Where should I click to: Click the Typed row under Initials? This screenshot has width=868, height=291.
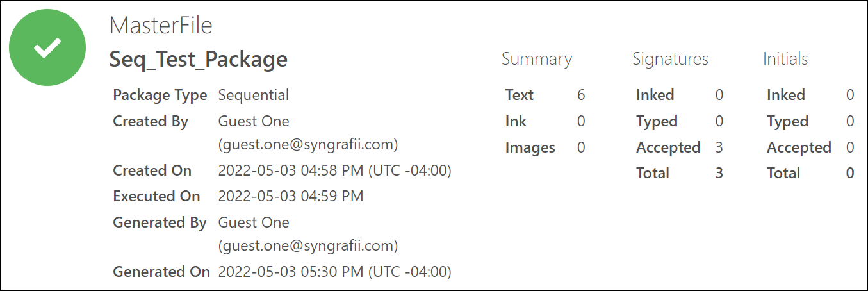(810, 121)
